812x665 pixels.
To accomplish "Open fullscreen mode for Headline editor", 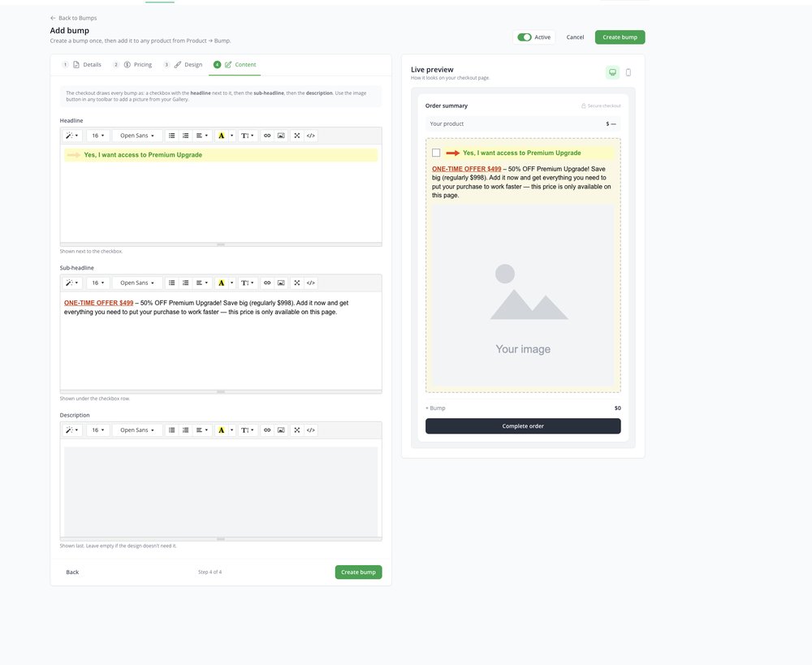I will (296, 136).
